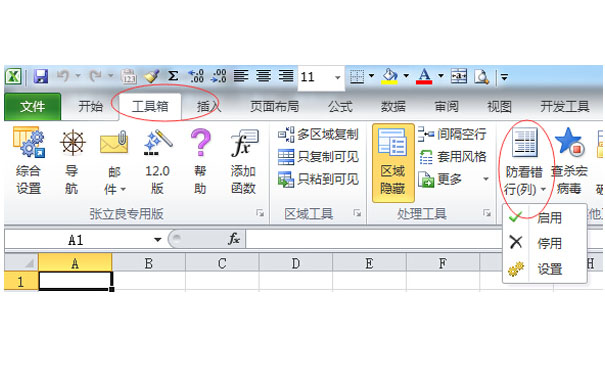Select 停用 in dropdown menu
This screenshot has height=375, width=605.
point(544,243)
